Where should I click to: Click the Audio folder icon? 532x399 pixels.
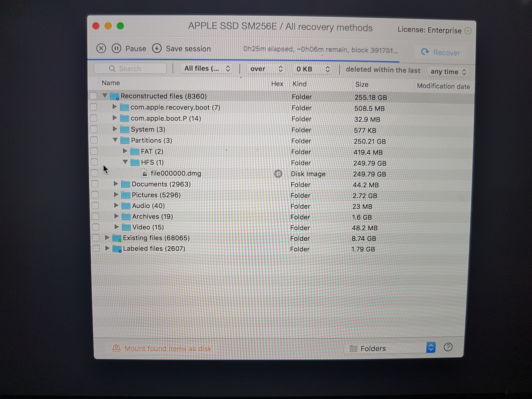tap(126, 206)
